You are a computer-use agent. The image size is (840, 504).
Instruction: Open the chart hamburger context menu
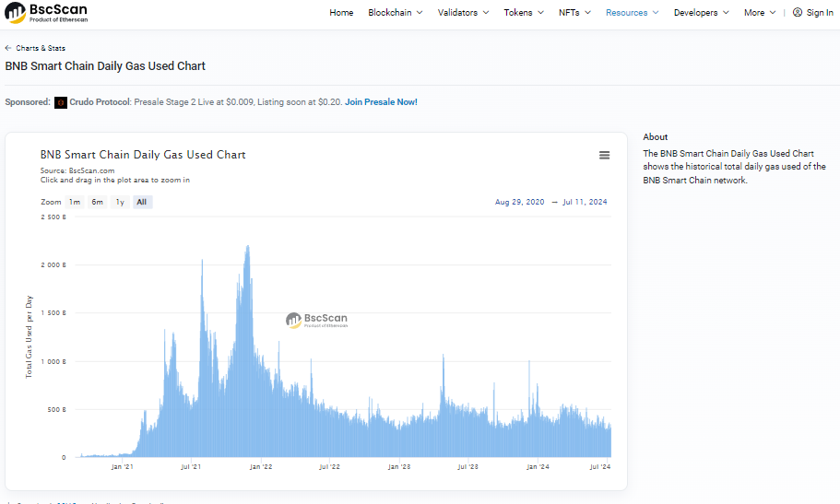[x=604, y=156]
